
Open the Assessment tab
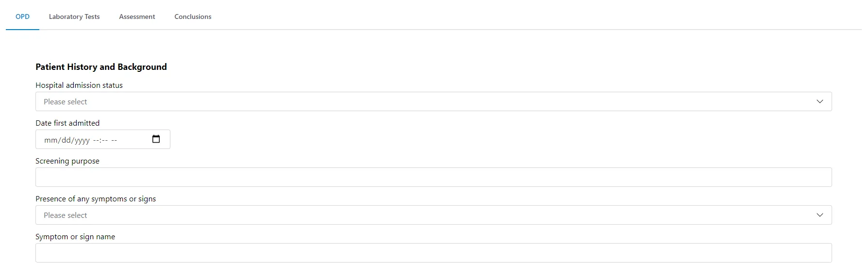point(137,16)
